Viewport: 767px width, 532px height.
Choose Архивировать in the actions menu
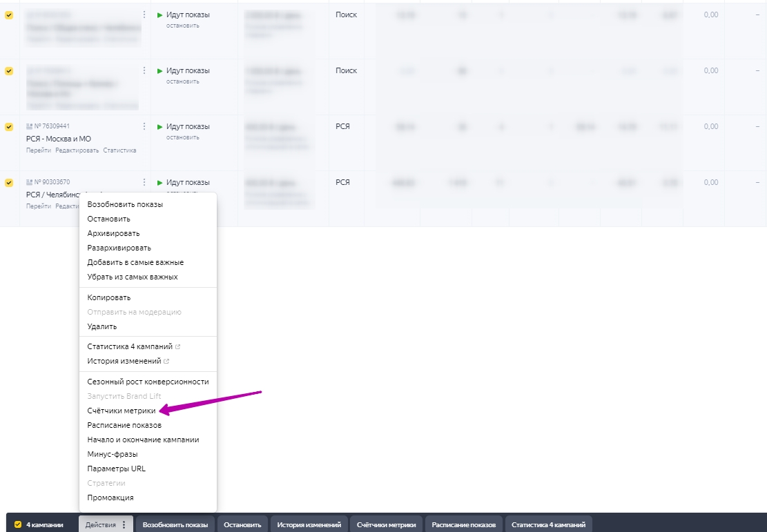click(x=113, y=233)
